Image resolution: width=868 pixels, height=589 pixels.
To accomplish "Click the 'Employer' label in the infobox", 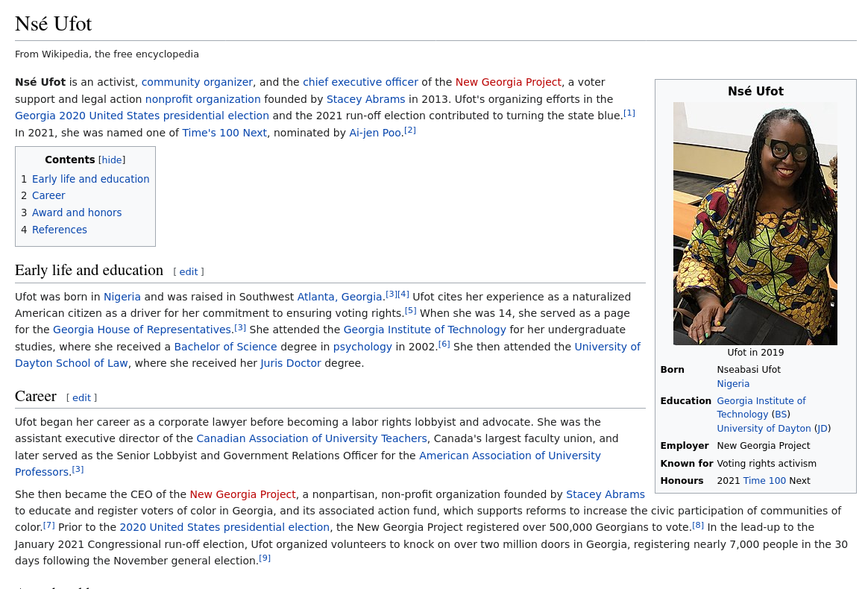I will point(685,446).
